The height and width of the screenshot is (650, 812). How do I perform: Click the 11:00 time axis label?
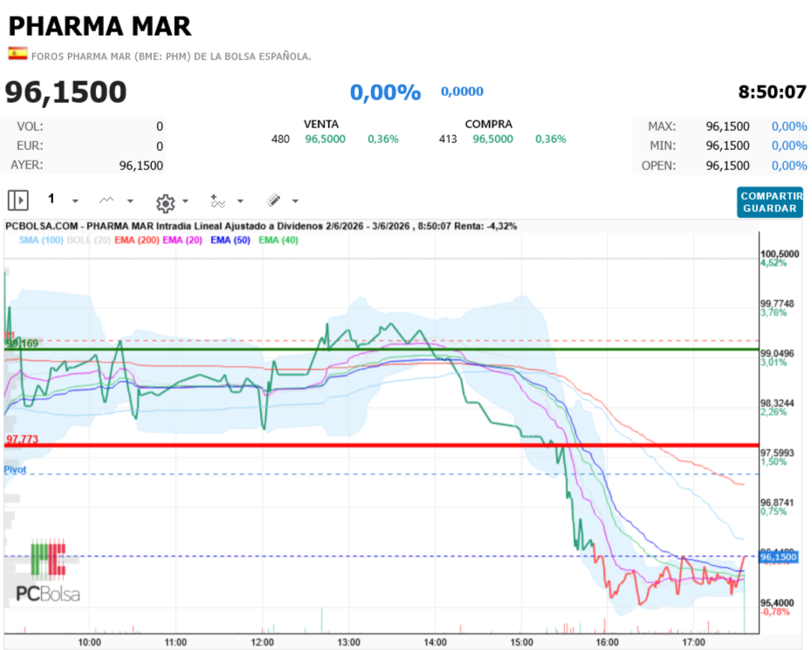pos(175,642)
